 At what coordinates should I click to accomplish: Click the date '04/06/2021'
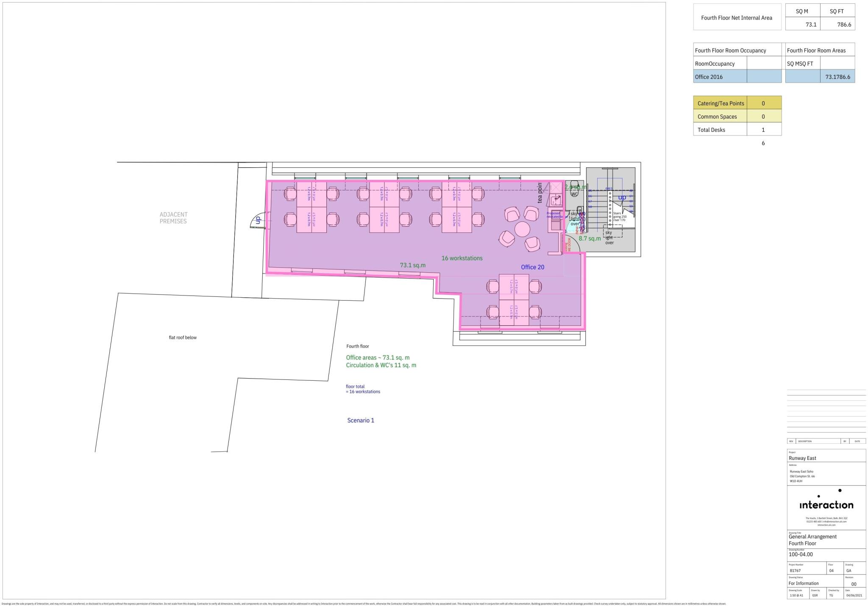[x=854, y=595]
